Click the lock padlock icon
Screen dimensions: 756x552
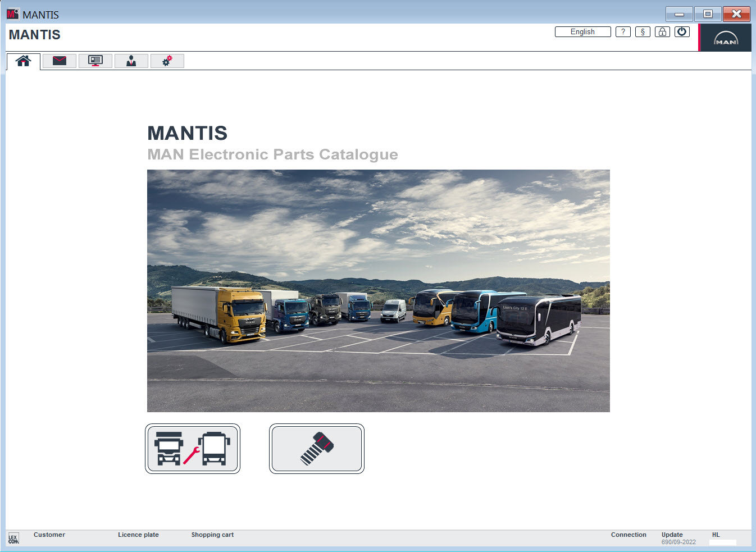(662, 32)
